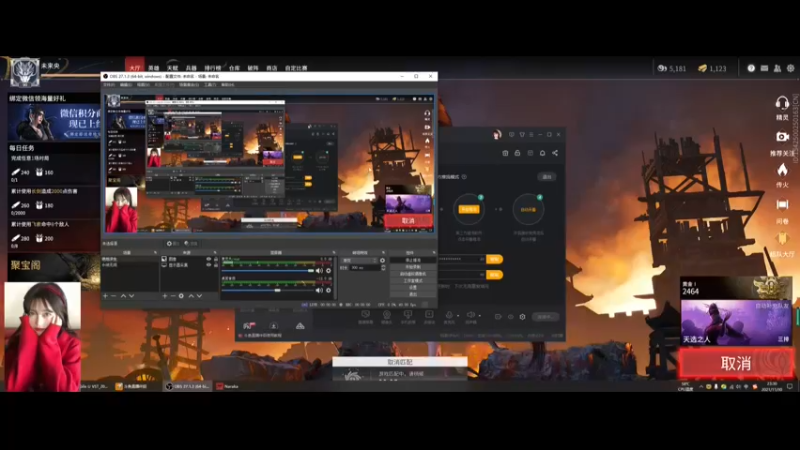Add a new source in OBS sources panel
The width and height of the screenshot is (800, 450).
click(x=164, y=296)
